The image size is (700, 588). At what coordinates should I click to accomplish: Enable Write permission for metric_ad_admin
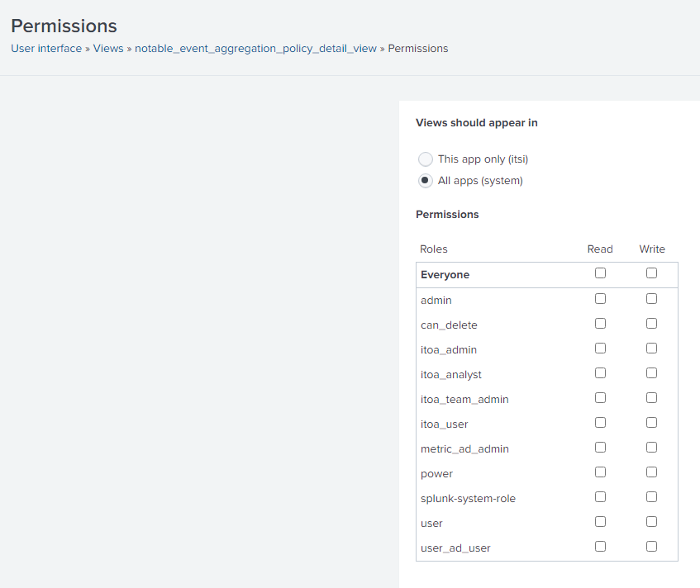650,447
